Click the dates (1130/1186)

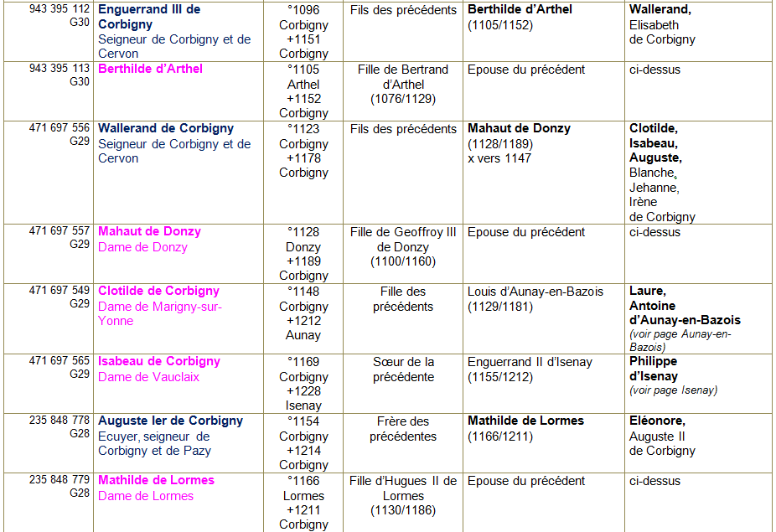[x=403, y=510]
